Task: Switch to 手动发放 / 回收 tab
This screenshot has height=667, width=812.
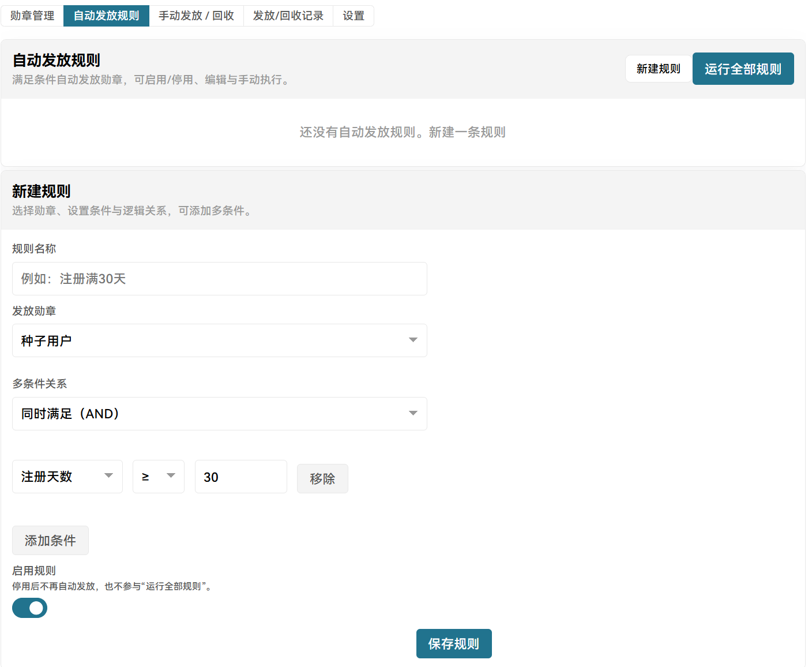Action: tap(197, 16)
